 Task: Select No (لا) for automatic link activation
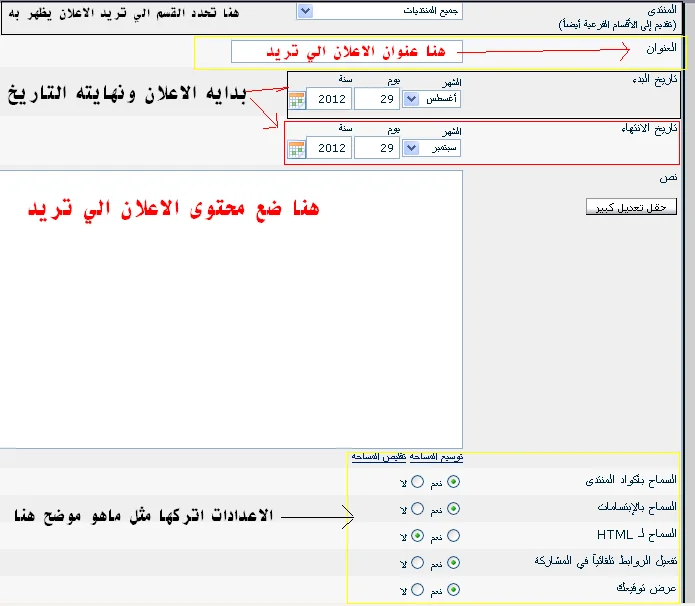point(417,563)
